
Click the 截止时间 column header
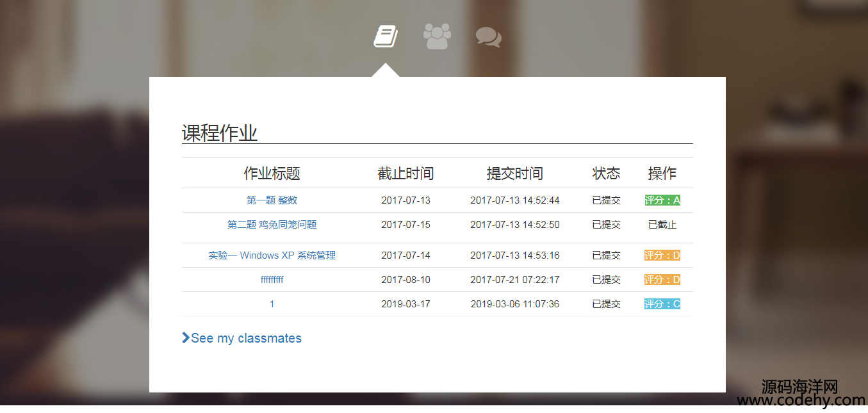pos(405,174)
